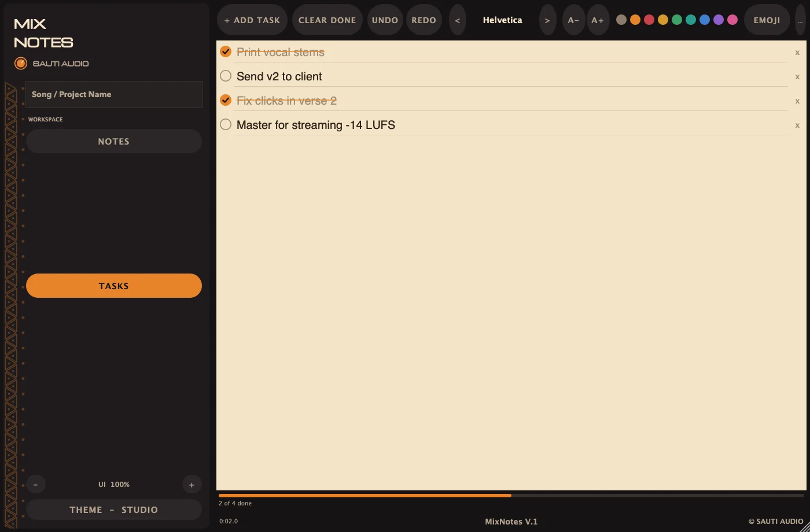
Task: Choose the red color swatch
Action: [649, 20]
